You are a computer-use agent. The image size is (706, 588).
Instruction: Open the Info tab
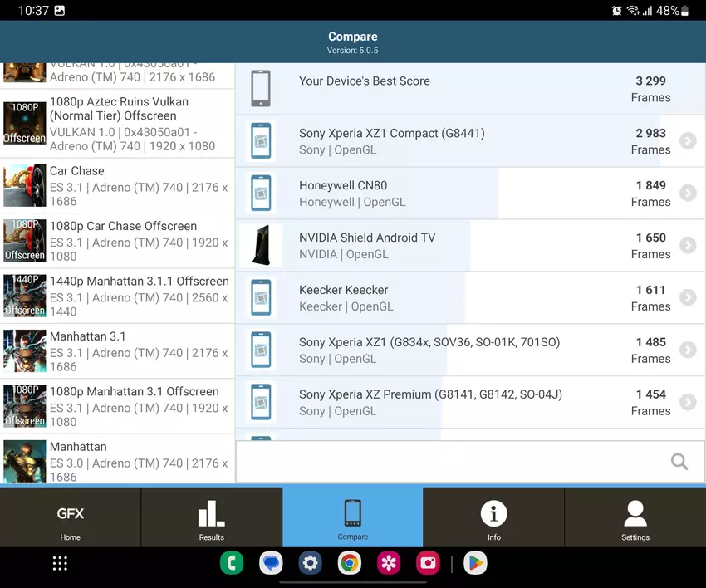(x=493, y=518)
